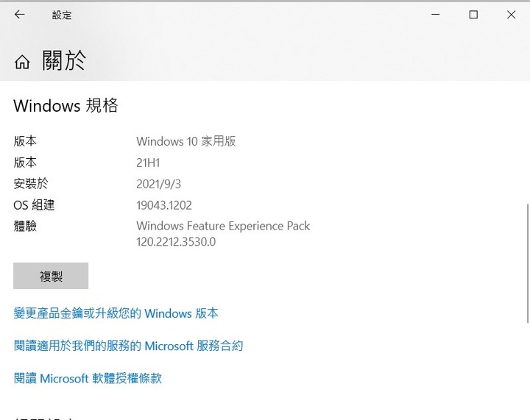Click the OS 組建 label

pos(34,205)
